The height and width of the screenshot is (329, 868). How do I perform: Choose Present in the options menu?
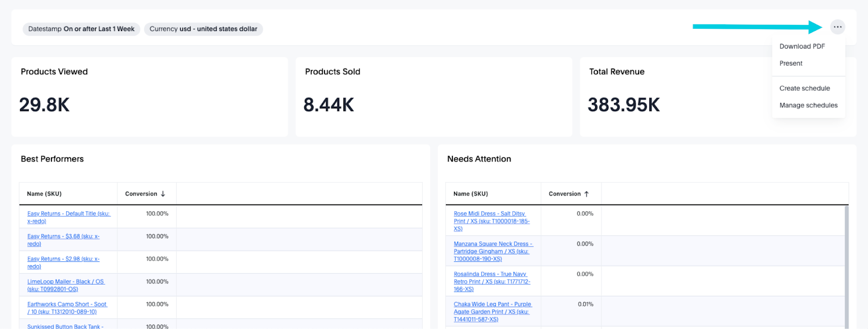click(790, 63)
